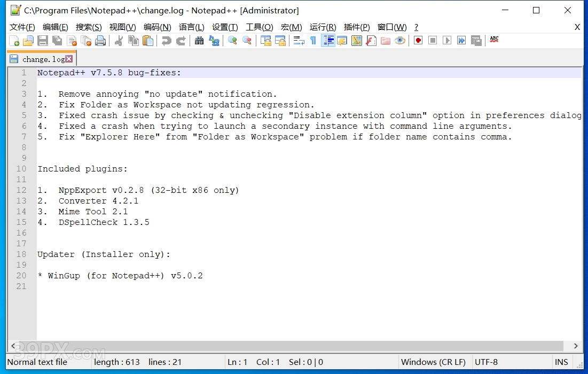The width and height of the screenshot is (588, 374).
Task: Toggle the indent guide button
Action: point(328,41)
